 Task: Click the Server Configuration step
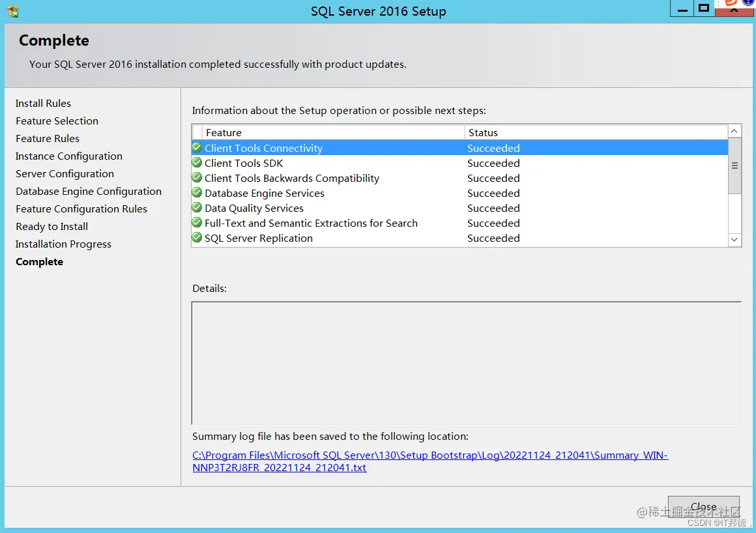click(65, 174)
